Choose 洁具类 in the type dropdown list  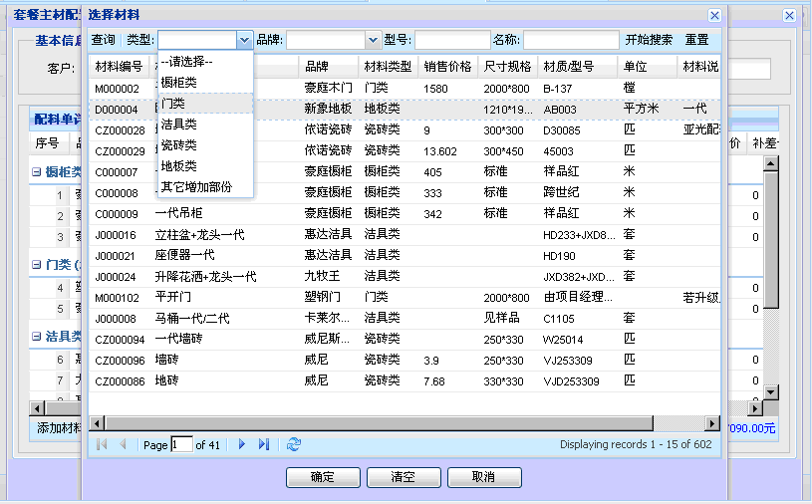tap(179, 125)
